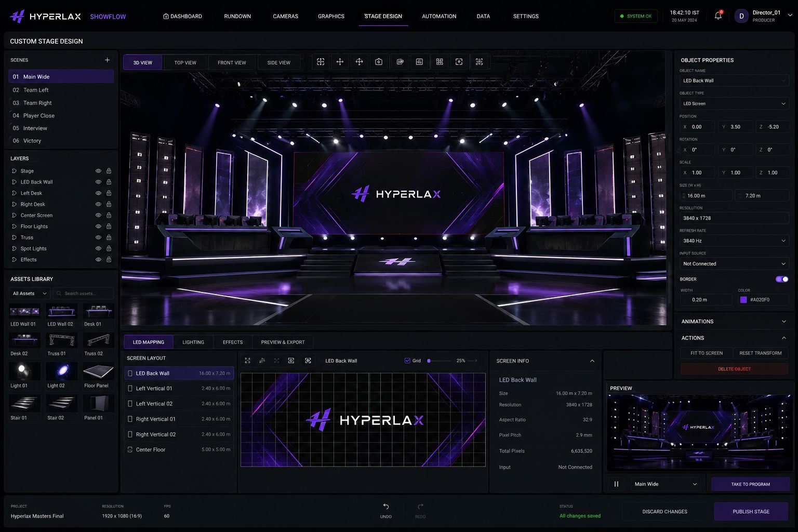Toggle visibility of Floor Lights layer
The image size is (798, 532).
pos(98,227)
